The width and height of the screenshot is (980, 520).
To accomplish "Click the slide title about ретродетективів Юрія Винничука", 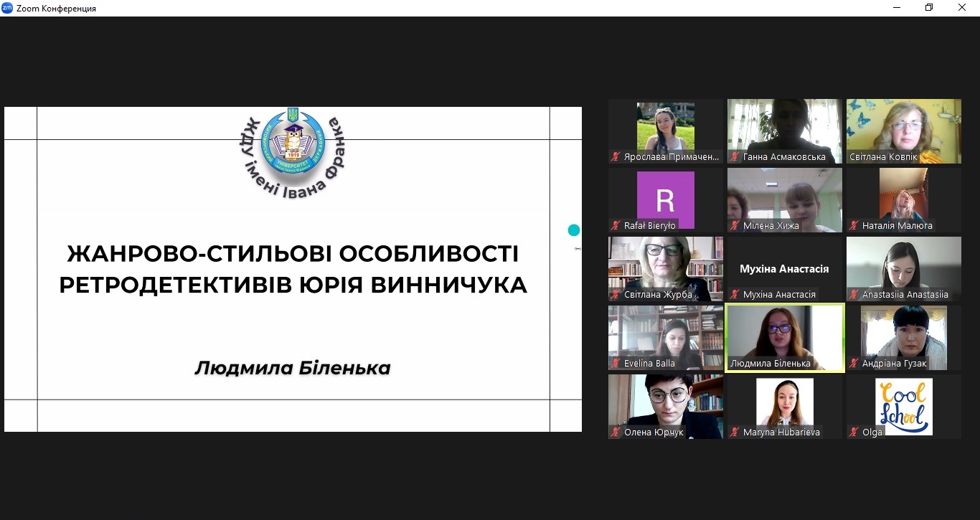I will (293, 269).
